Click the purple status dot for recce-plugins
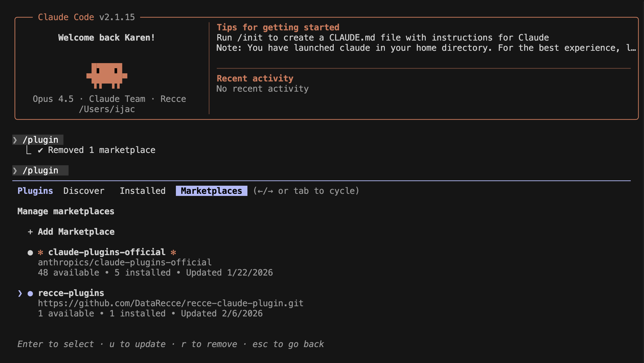Image resolution: width=644 pixels, height=363 pixels. tap(30, 294)
